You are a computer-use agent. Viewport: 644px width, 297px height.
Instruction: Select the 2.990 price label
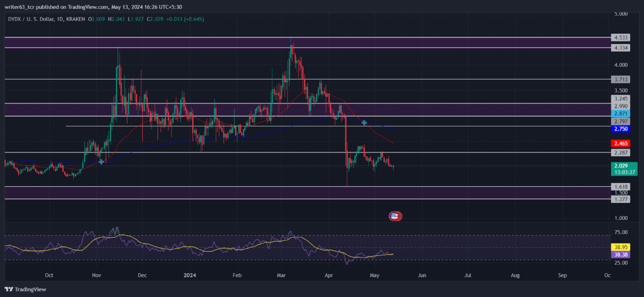tap(619, 106)
